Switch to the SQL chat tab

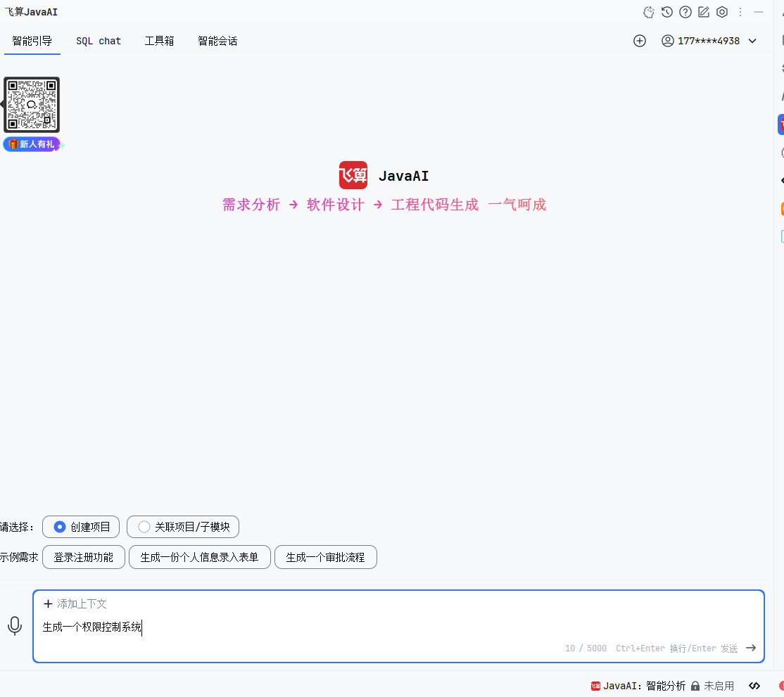(99, 41)
